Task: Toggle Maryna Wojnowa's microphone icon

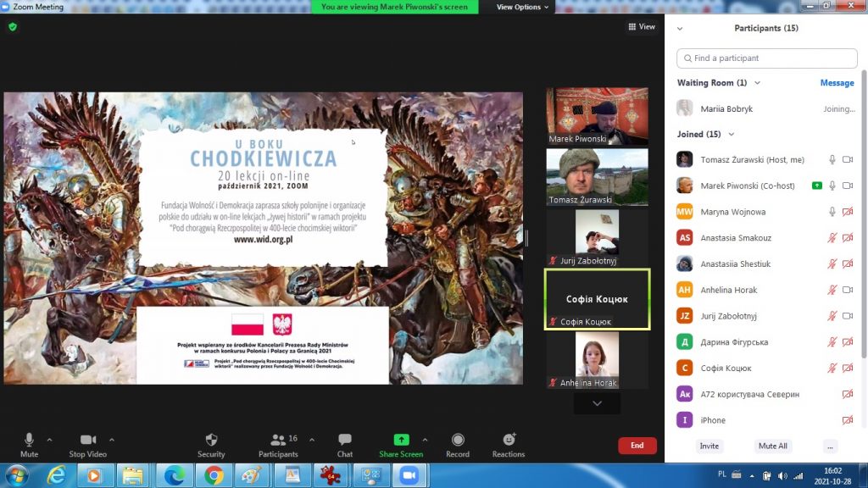Action: [x=832, y=212]
